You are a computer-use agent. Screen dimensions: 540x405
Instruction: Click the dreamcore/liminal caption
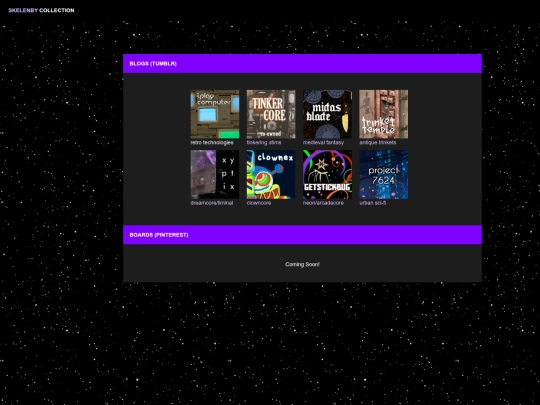(212, 203)
